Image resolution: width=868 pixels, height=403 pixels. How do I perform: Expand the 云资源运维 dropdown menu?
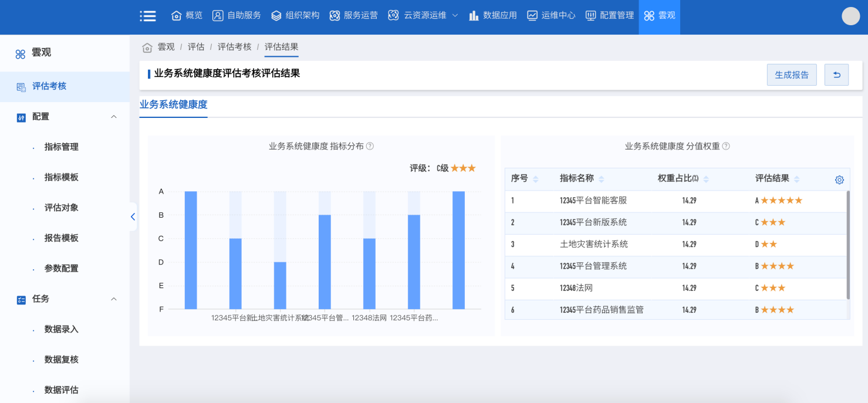point(455,16)
